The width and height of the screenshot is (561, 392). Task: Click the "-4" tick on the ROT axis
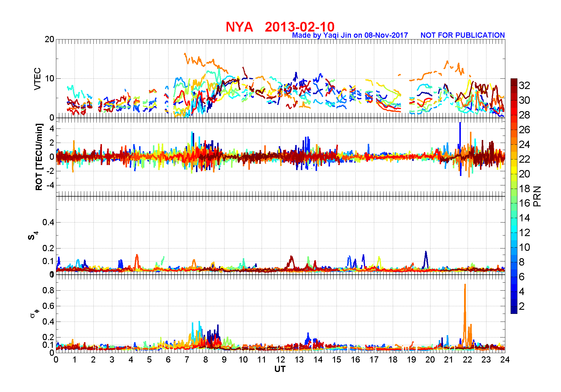click(x=50, y=185)
